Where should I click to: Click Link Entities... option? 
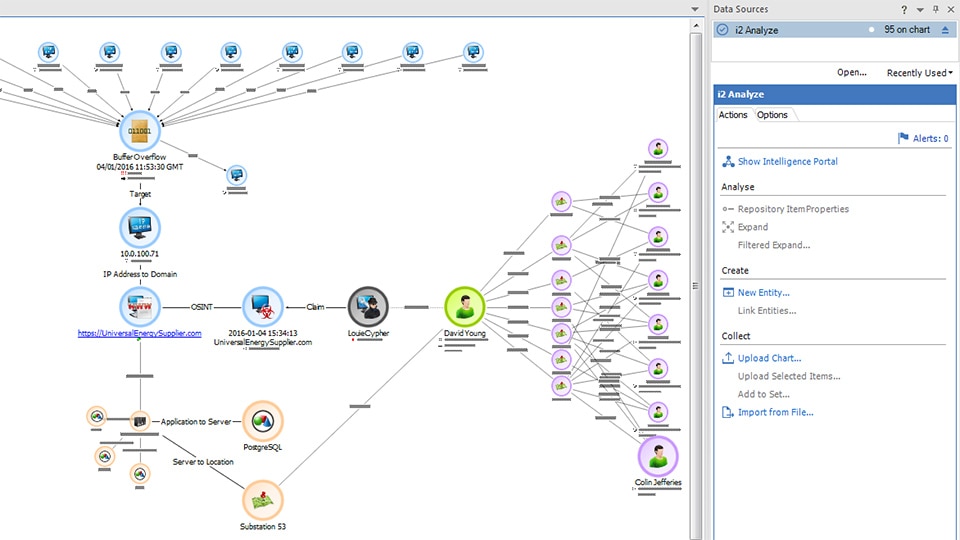click(767, 310)
